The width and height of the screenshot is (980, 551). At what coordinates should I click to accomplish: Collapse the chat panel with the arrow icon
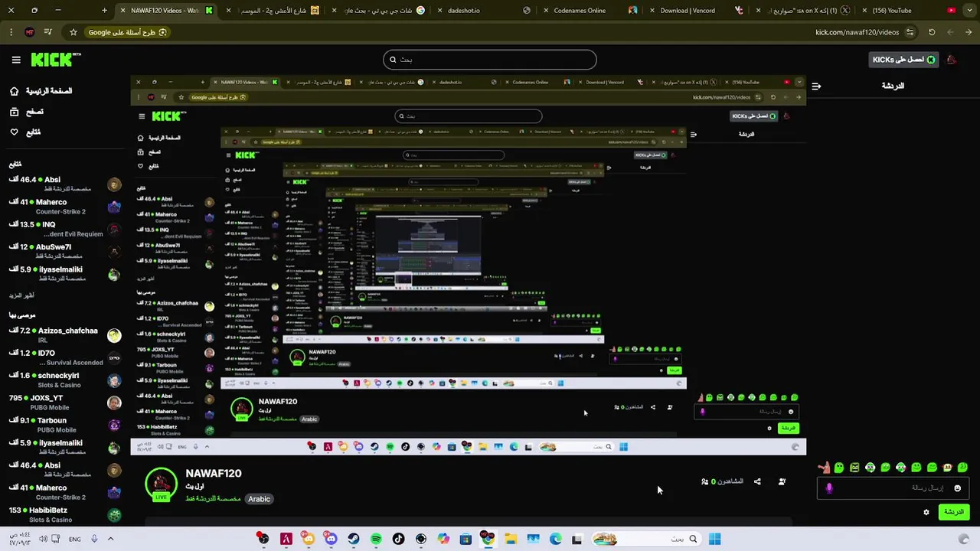[816, 86]
